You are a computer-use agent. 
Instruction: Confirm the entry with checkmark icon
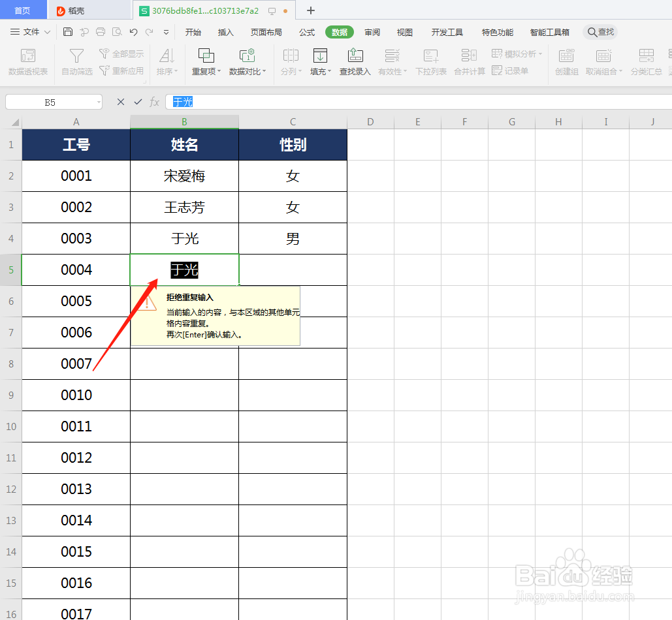tap(138, 102)
